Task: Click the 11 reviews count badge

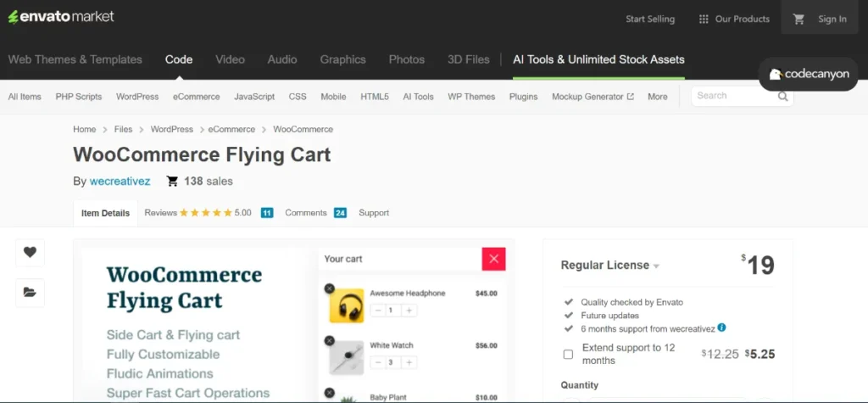Action: (x=267, y=213)
